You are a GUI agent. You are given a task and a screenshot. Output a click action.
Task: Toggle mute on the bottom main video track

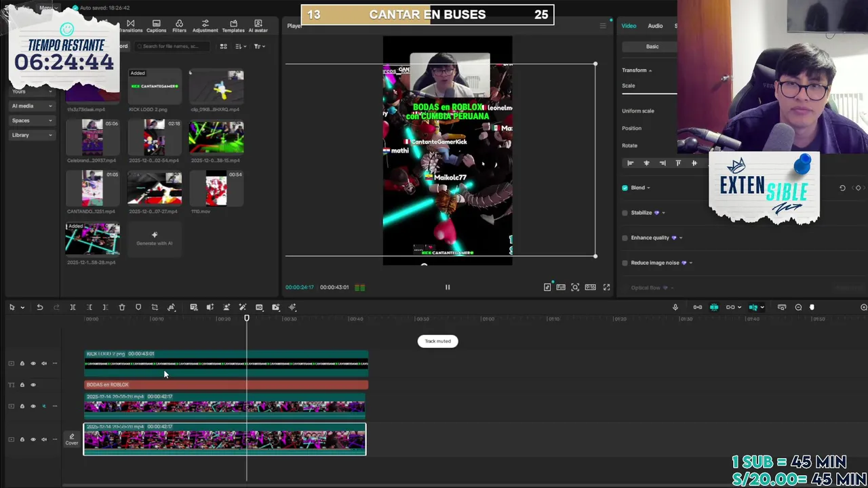pyautogui.click(x=44, y=439)
